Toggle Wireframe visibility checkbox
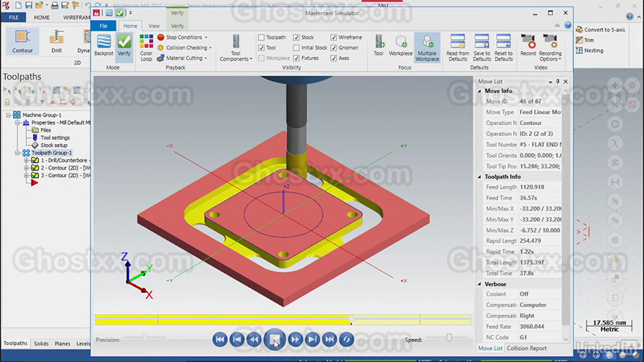644x362 pixels. [334, 37]
